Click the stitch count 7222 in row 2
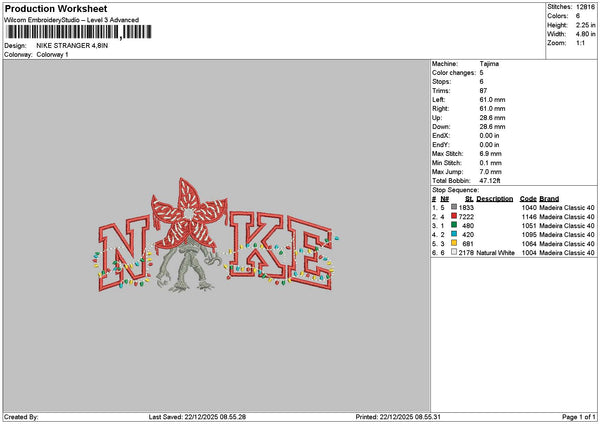The height and width of the screenshot is (424, 600). coord(466,217)
